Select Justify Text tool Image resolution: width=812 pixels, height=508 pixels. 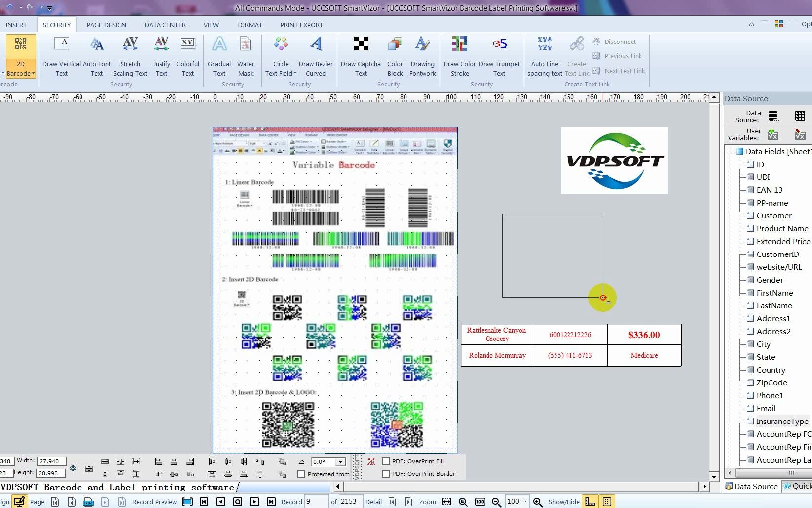tap(162, 57)
